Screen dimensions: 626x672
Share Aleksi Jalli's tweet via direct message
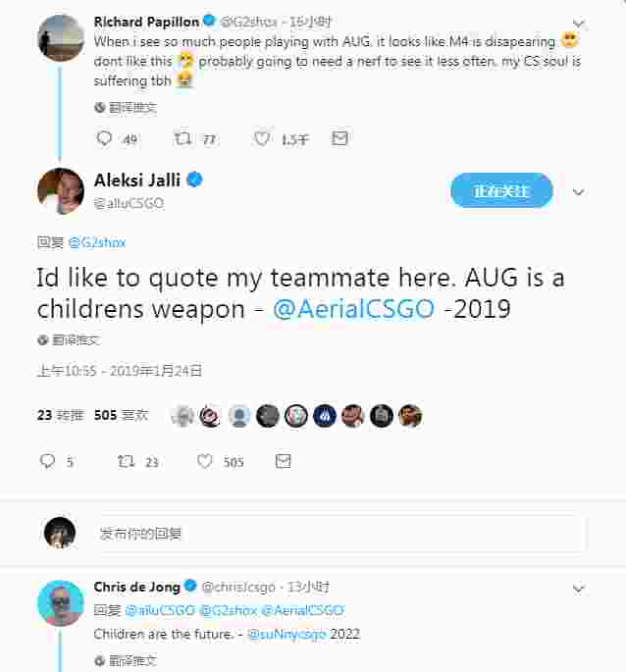point(283,461)
